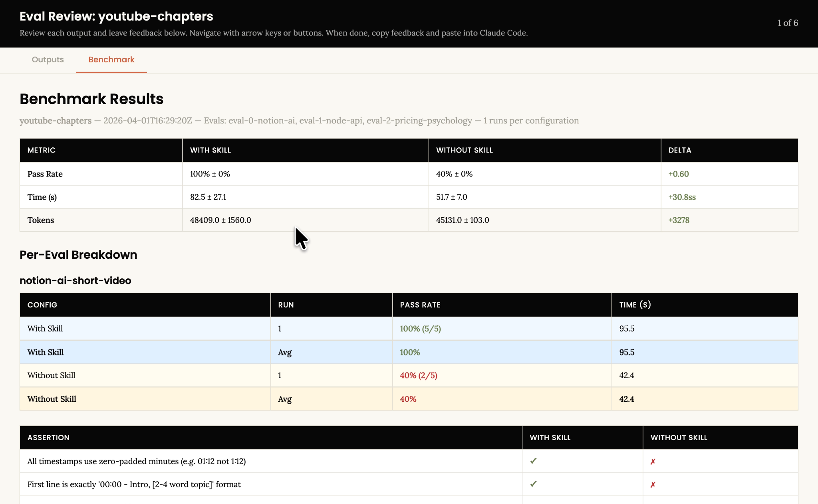Viewport: 818px width, 504px height.
Task: Select the Benchmark tab
Action: point(111,60)
